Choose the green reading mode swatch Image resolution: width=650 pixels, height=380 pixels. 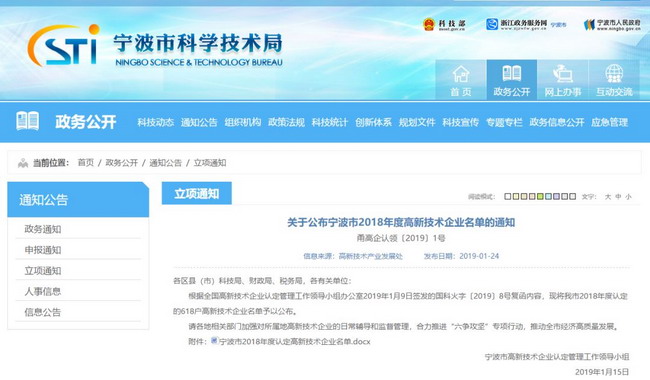pos(540,196)
